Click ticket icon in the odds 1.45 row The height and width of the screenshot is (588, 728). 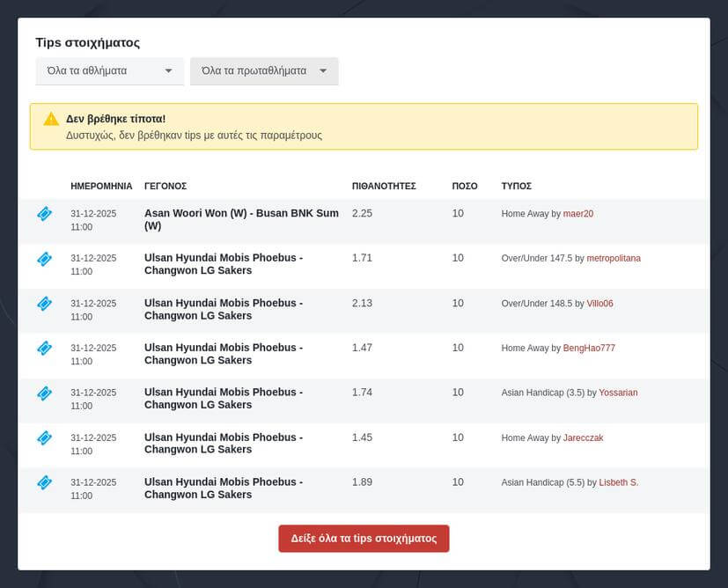pos(44,437)
